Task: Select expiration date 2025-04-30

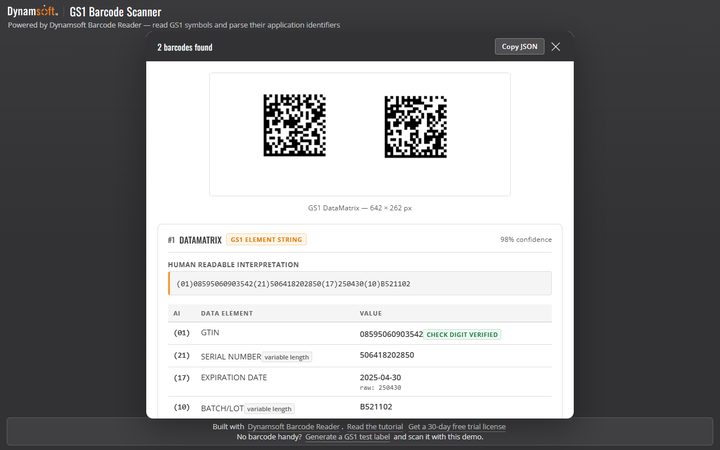Action: [380, 377]
